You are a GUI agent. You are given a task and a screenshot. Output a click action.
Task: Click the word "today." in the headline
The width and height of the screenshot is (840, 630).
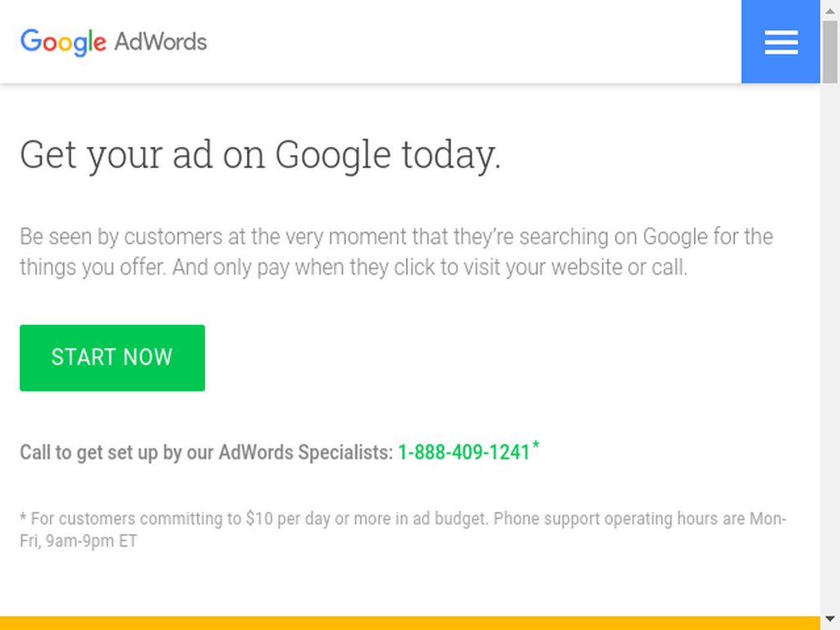point(451,155)
